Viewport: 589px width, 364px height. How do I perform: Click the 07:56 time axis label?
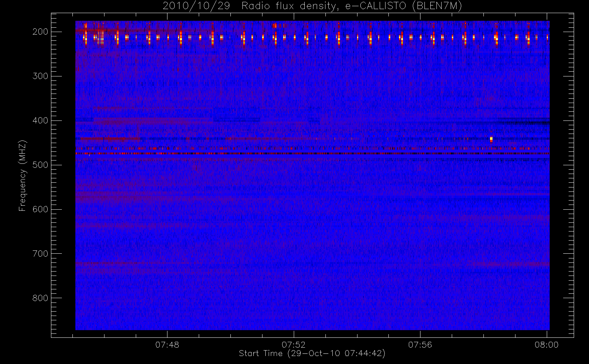pyautogui.click(x=420, y=345)
